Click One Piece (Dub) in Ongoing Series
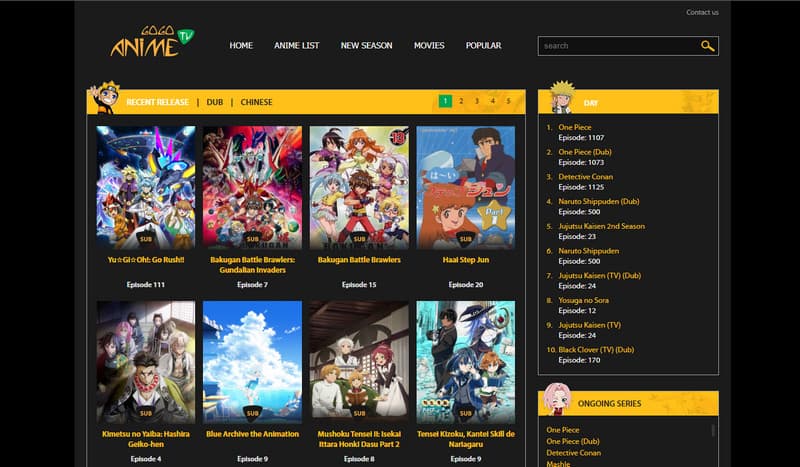Image resolution: width=800 pixels, height=467 pixels. [573, 441]
